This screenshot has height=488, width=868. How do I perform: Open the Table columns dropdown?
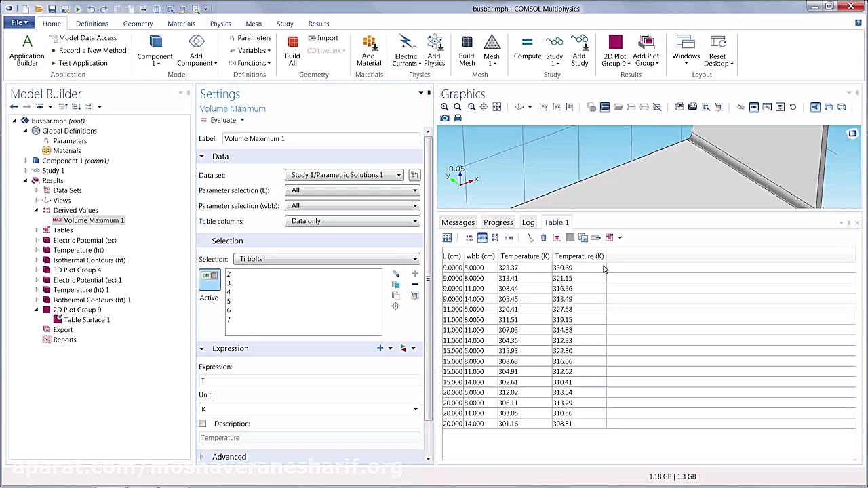(x=353, y=221)
